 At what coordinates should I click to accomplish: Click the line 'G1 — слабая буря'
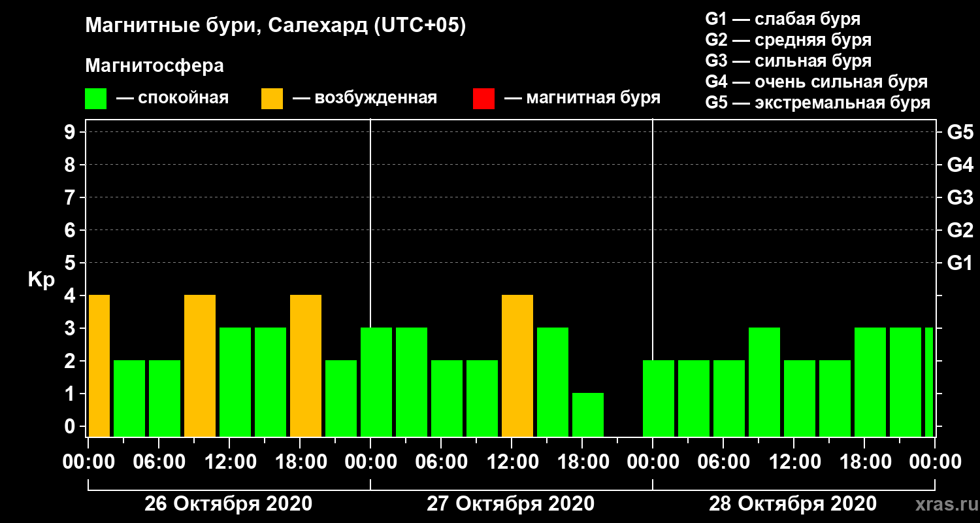pos(783,19)
